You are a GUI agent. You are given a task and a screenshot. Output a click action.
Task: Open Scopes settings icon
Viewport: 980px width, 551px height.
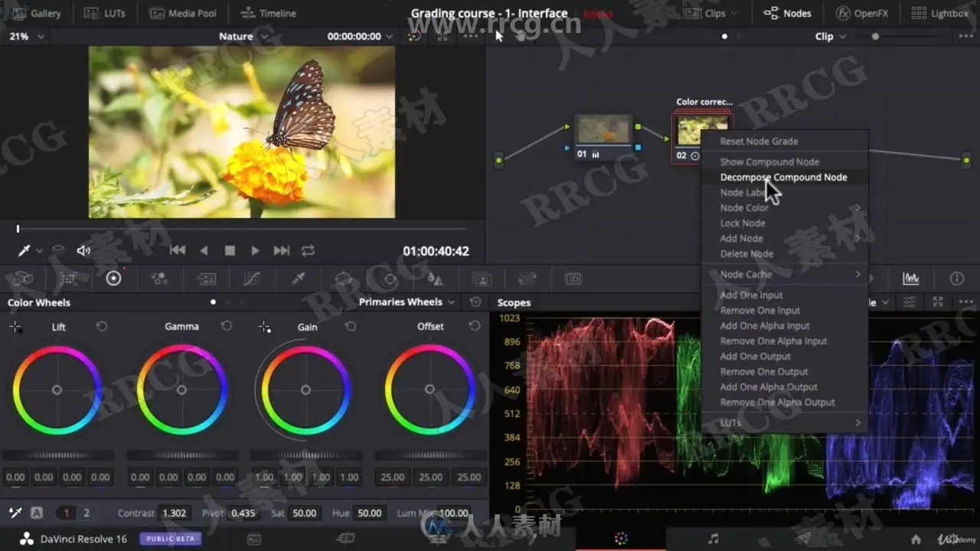coord(910,302)
